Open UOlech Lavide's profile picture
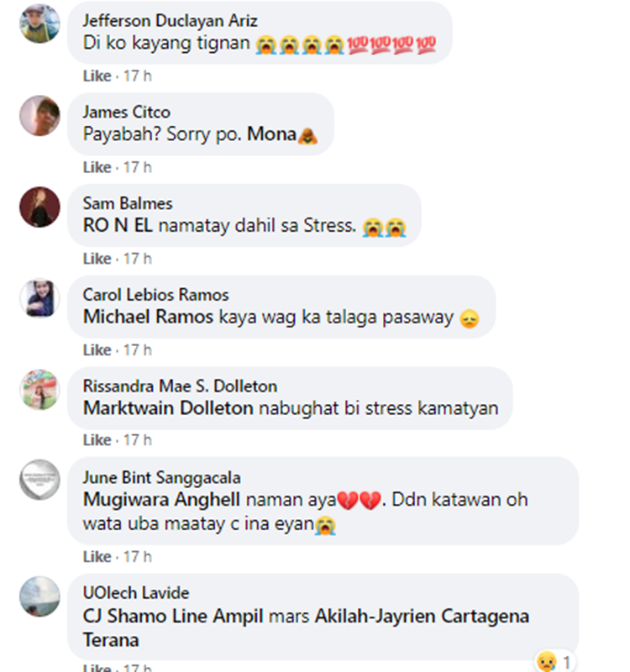Viewport: 630px width, 672px height. coord(39,596)
